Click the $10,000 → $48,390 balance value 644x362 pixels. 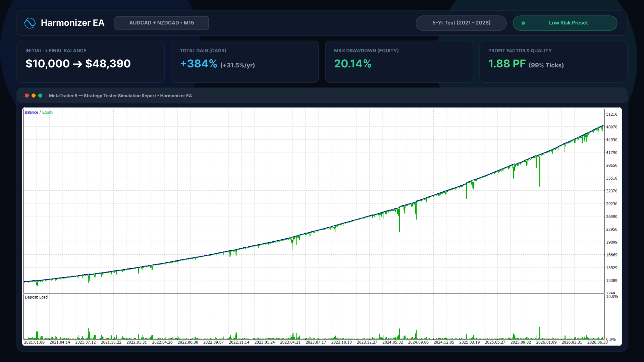click(78, 64)
